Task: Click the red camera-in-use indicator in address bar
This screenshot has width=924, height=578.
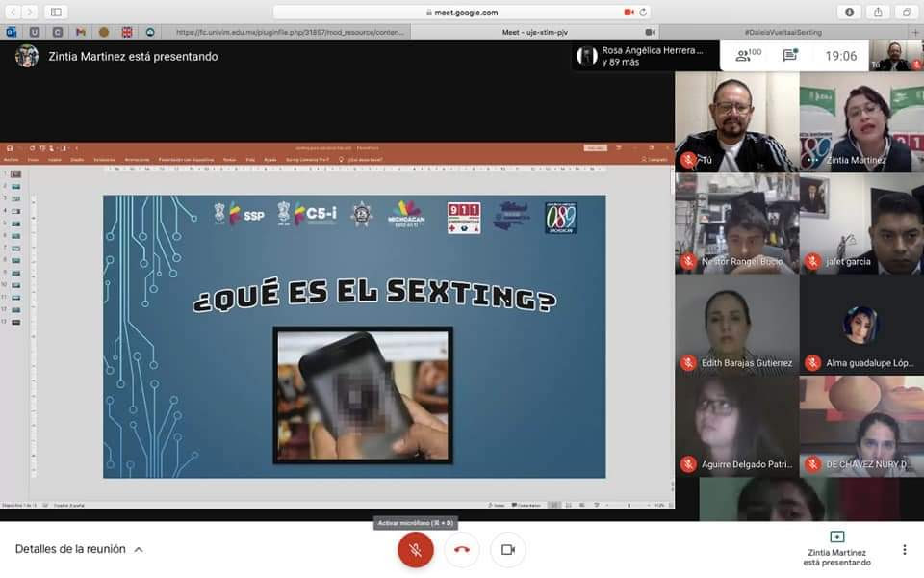Action: click(x=629, y=12)
